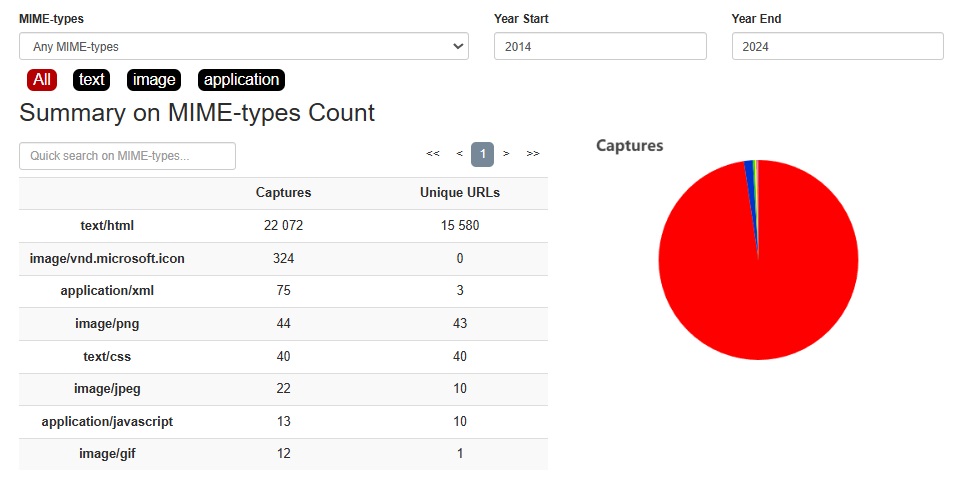
Task: Click the Year End field
Action: point(837,46)
